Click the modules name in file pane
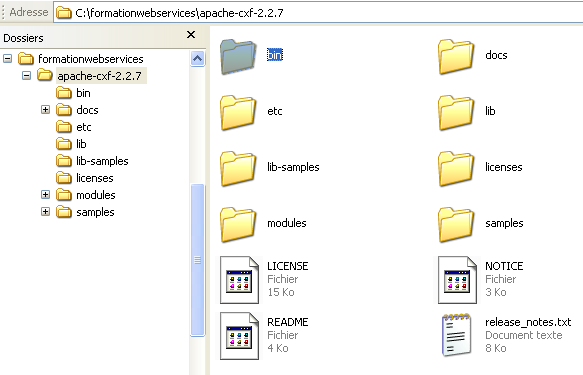 point(287,223)
